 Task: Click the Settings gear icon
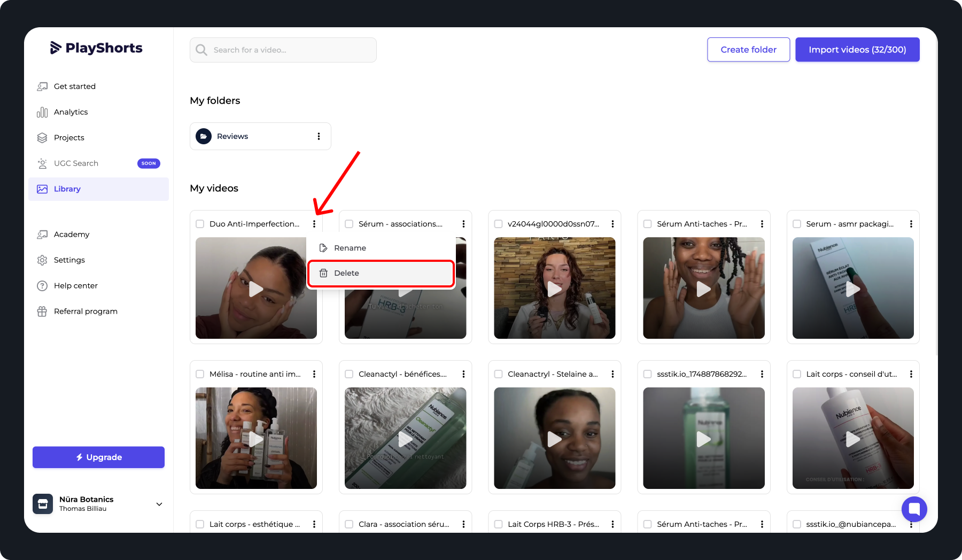click(42, 260)
